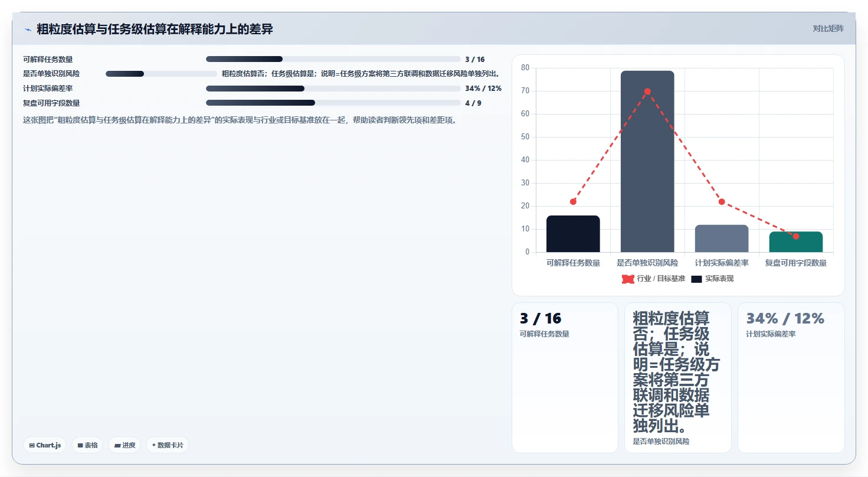The height and width of the screenshot is (477, 868).
Task: Click the description paragraph starting 这张图把
Action: click(x=240, y=120)
